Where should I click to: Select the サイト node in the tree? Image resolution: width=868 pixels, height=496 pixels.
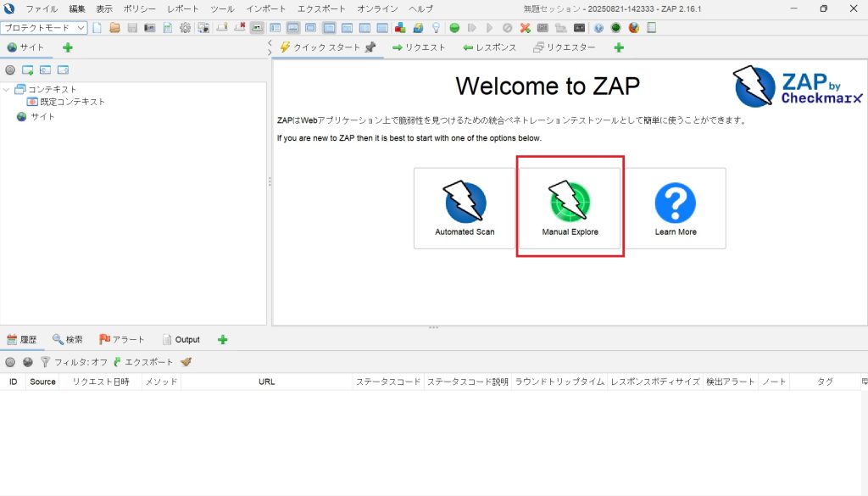[x=42, y=117]
